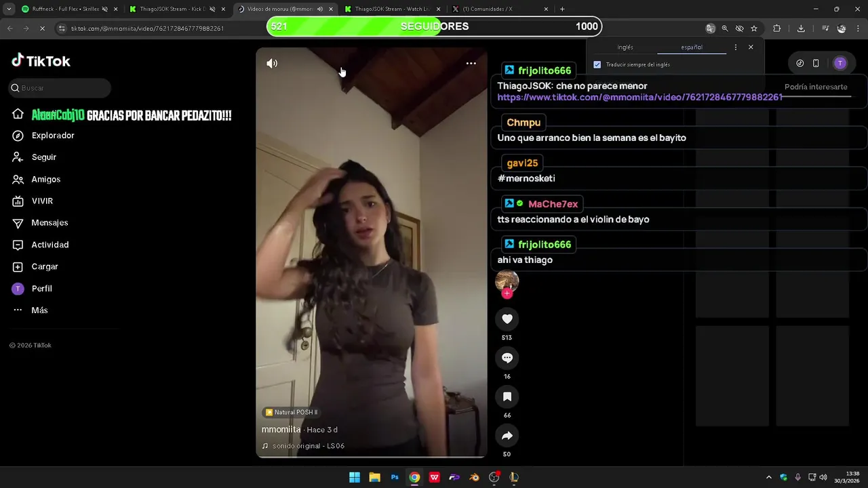Screen dimensions: 868x488
Task: Click the address bar URL
Action: tap(147, 28)
